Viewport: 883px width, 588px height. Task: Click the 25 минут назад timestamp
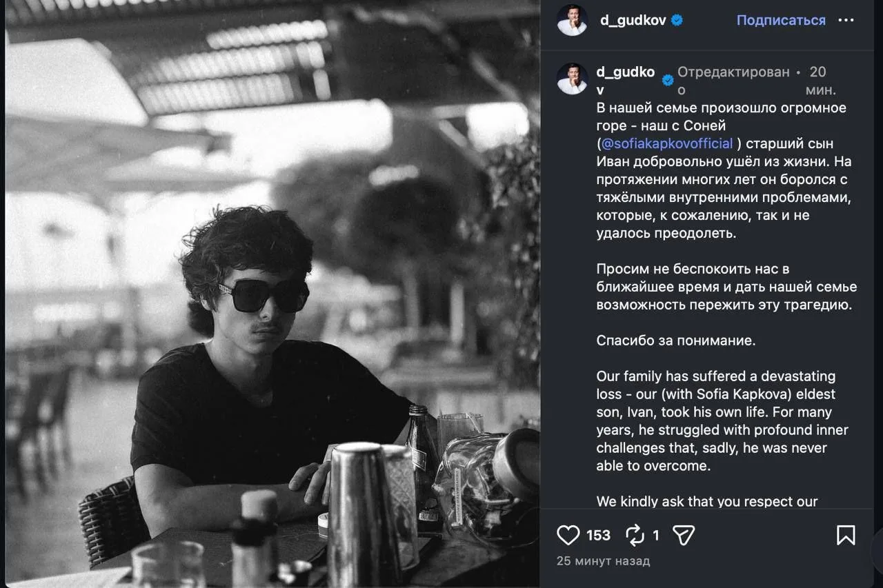coord(603,560)
